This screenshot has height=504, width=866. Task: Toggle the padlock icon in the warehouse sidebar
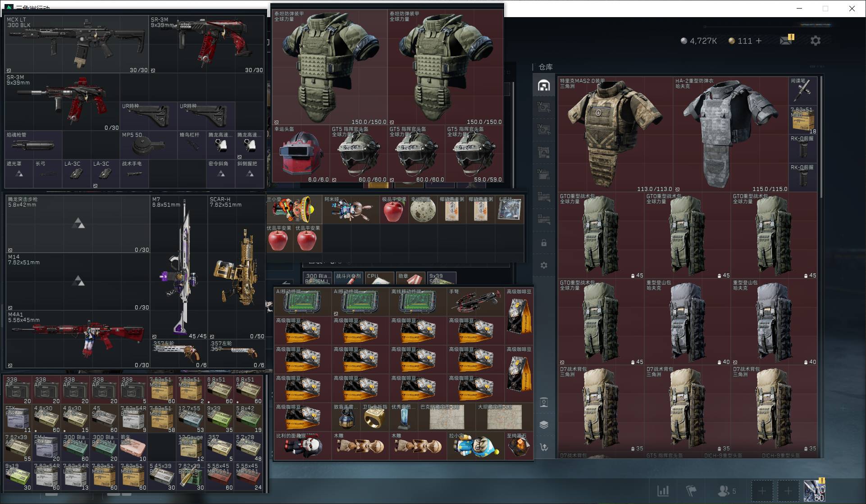click(544, 243)
